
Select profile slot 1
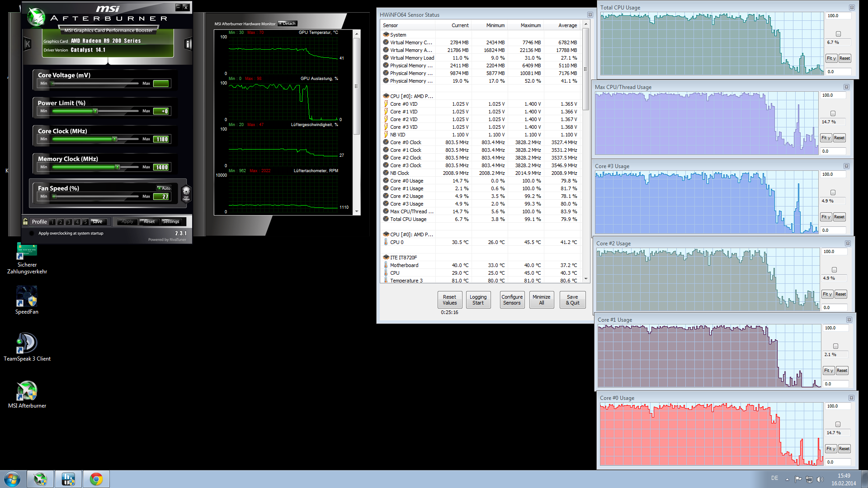52,222
